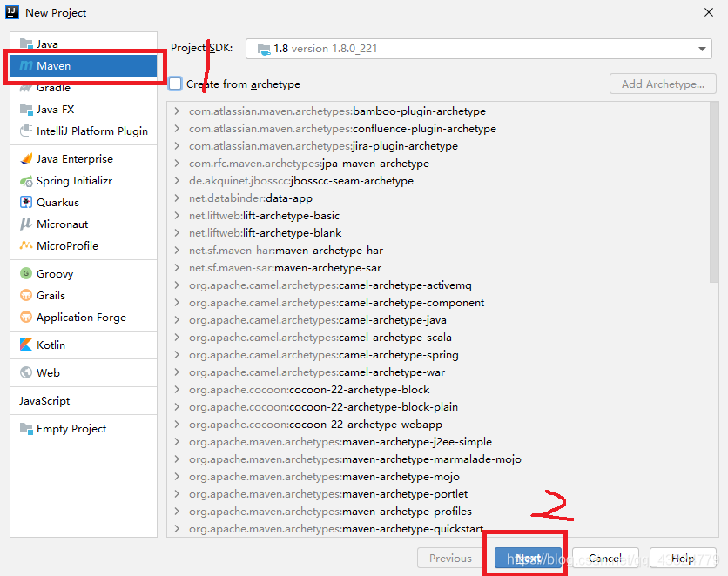Image resolution: width=728 pixels, height=576 pixels.
Task: Choose the MicroProfile icon
Action: click(x=26, y=245)
